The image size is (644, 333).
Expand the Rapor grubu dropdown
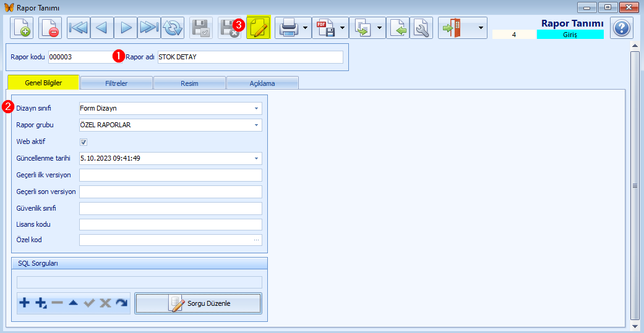coord(256,125)
